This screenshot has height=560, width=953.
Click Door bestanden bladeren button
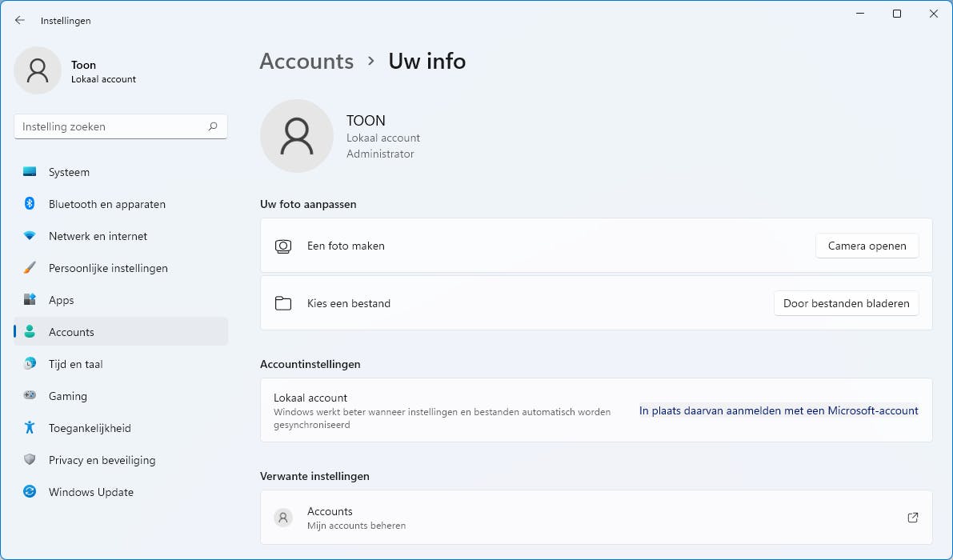[x=846, y=303]
